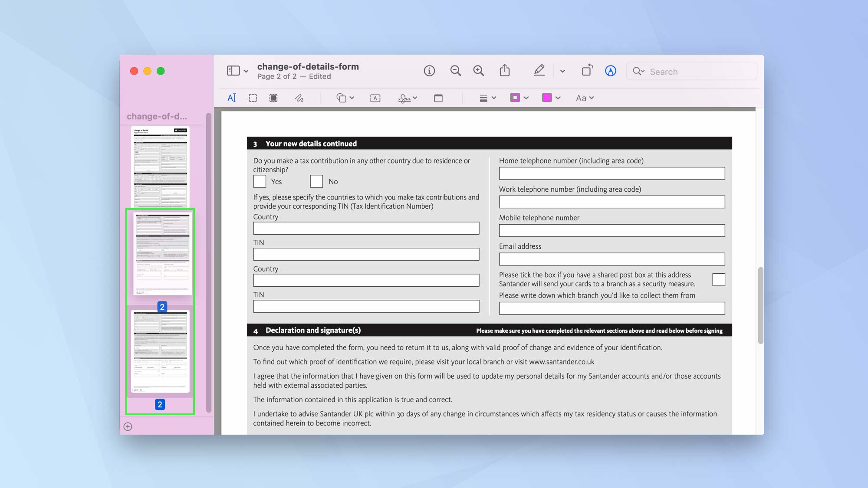Click the add page plus button

(127, 426)
